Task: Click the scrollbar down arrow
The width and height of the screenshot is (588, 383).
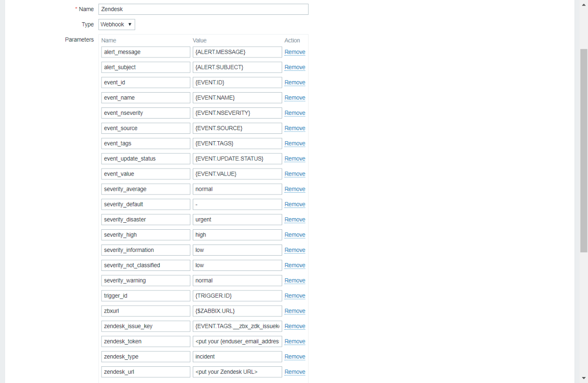Action: [x=584, y=378]
